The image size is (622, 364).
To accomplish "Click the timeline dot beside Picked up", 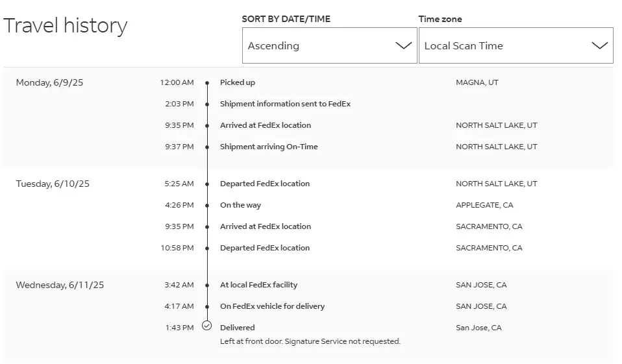I will [x=207, y=83].
